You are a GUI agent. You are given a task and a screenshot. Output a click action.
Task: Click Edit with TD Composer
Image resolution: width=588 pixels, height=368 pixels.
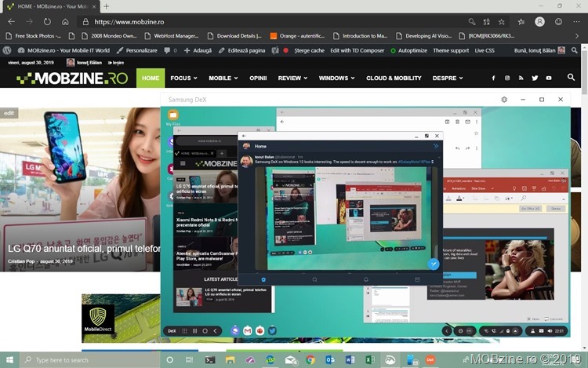[x=357, y=50]
